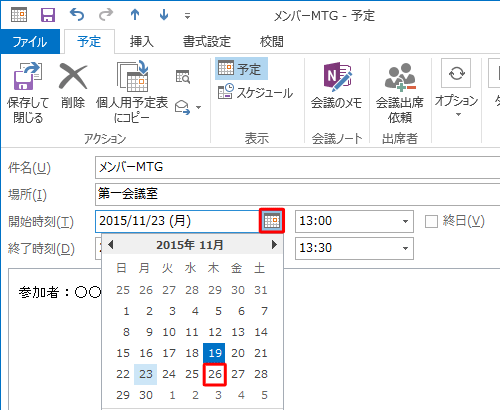Open the 13:30 end time dropdown
Image resolution: width=500 pixels, height=410 pixels.
coord(405,248)
